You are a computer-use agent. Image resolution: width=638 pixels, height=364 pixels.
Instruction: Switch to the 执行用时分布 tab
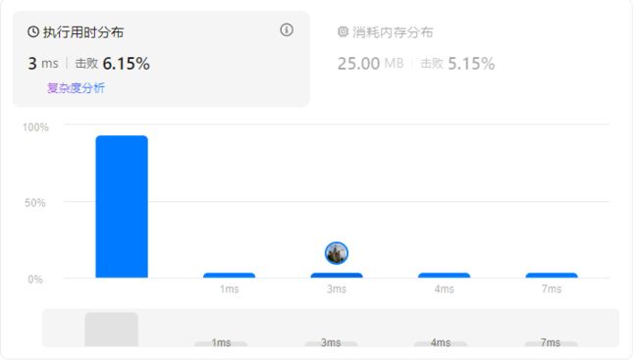click(x=163, y=60)
